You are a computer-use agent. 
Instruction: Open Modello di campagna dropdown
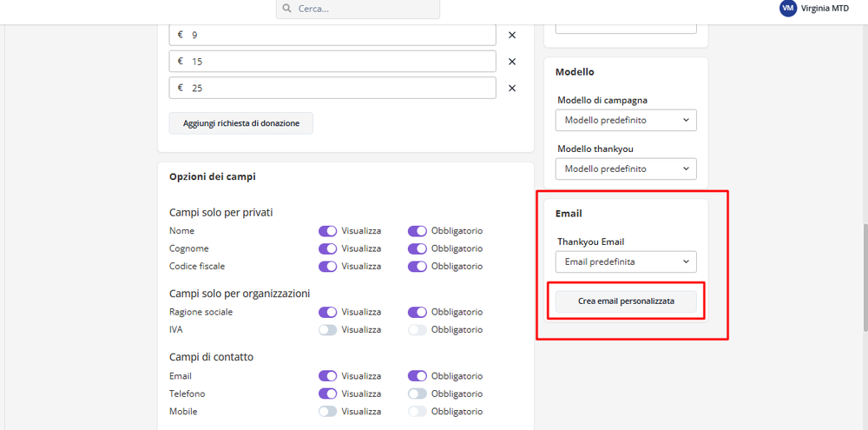[626, 120]
